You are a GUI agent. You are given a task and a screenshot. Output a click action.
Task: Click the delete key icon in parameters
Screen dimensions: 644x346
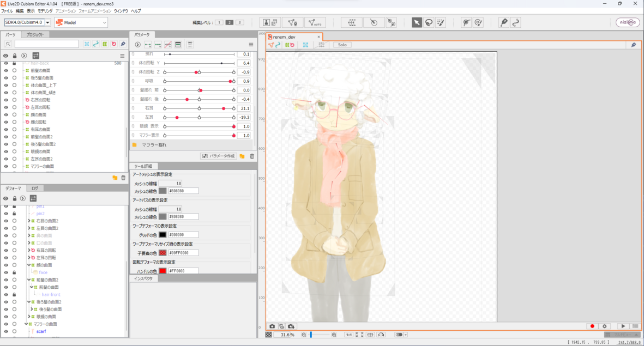click(x=168, y=44)
